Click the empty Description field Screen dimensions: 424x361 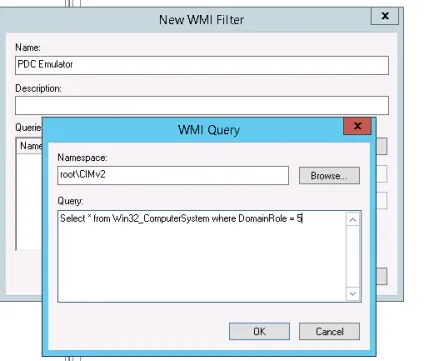pos(202,105)
